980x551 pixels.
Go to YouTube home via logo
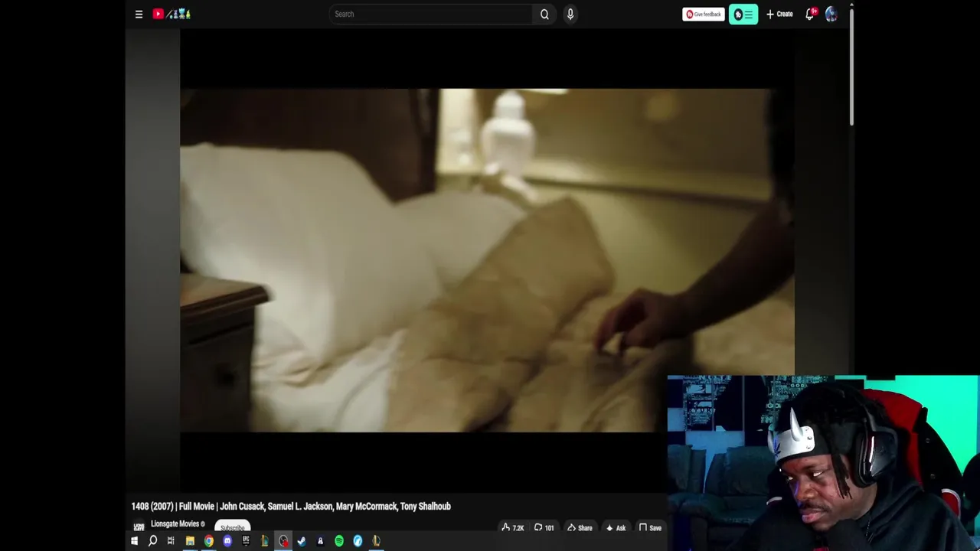(171, 14)
